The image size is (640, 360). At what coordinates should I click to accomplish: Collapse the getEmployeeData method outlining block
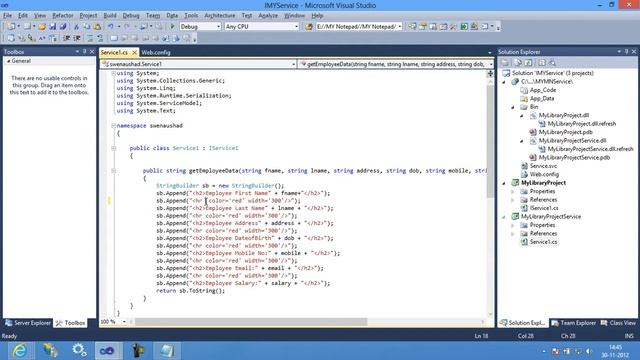(113, 171)
